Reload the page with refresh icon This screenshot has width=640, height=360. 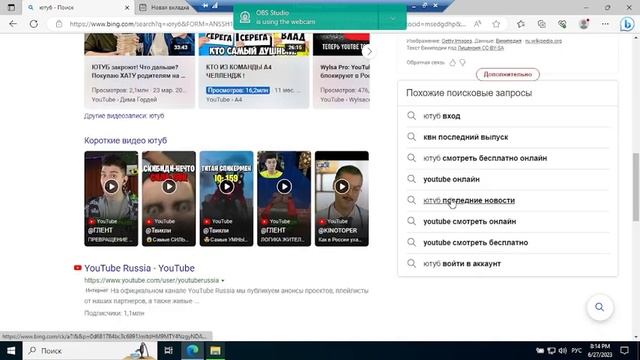click(x=33, y=24)
